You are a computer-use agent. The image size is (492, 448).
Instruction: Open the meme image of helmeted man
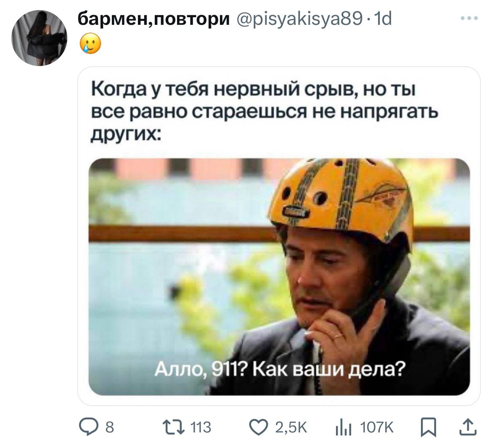coord(279,277)
